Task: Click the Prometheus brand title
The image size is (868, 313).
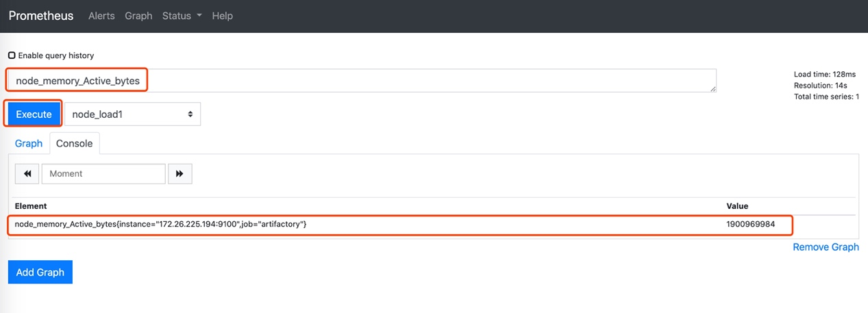Action: coord(41,16)
